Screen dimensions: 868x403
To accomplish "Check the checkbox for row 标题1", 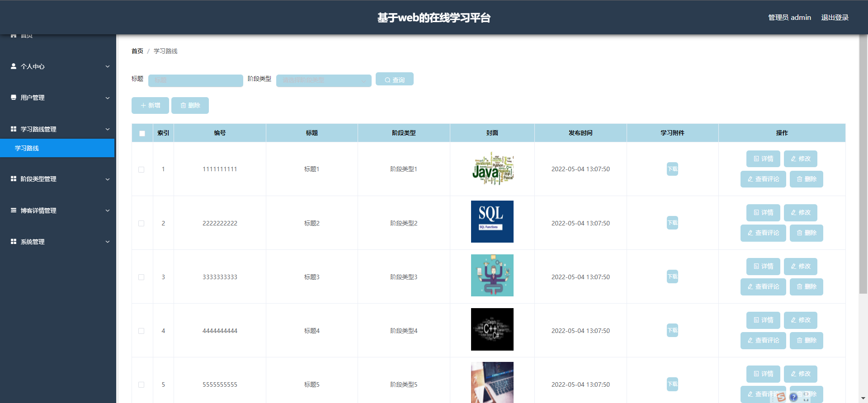I will pyautogui.click(x=141, y=169).
